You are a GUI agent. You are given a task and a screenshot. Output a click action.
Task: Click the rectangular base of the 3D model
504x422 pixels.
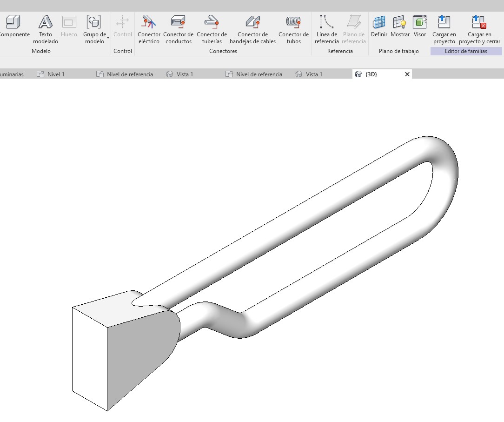coord(89,357)
